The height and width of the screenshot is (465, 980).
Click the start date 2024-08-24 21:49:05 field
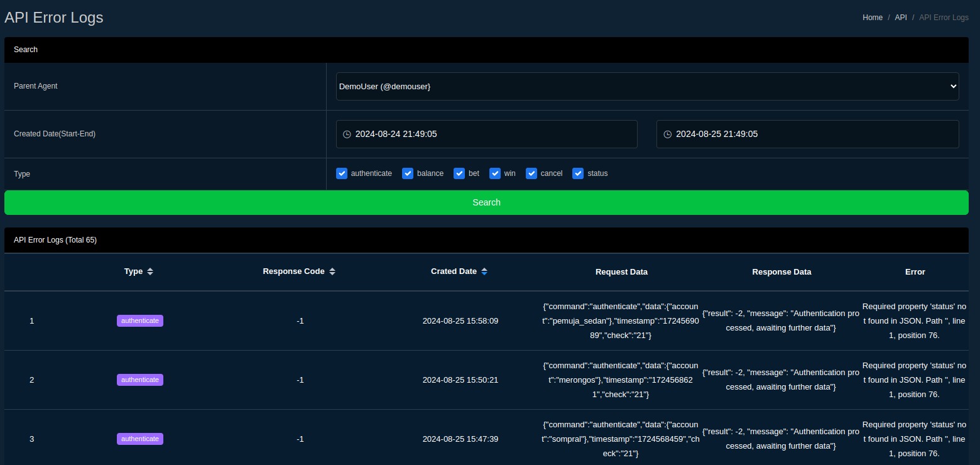(487, 134)
